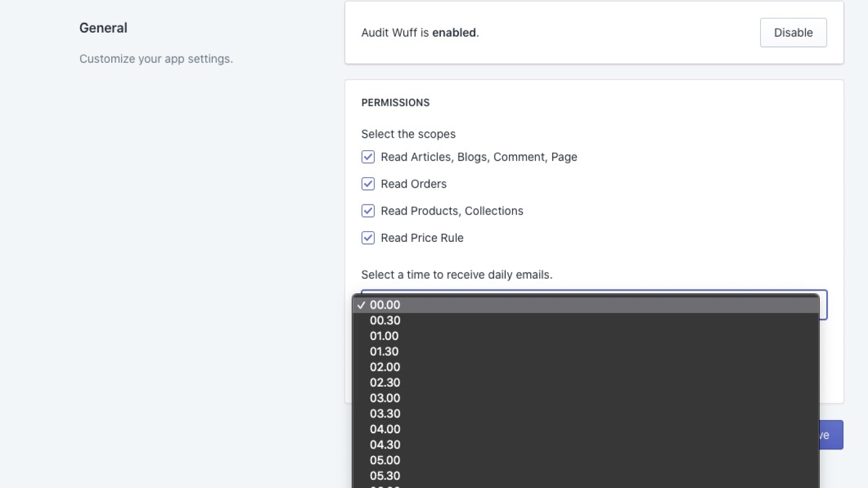Select 00.00 in the time dropdown
868x488 pixels.
(385, 305)
